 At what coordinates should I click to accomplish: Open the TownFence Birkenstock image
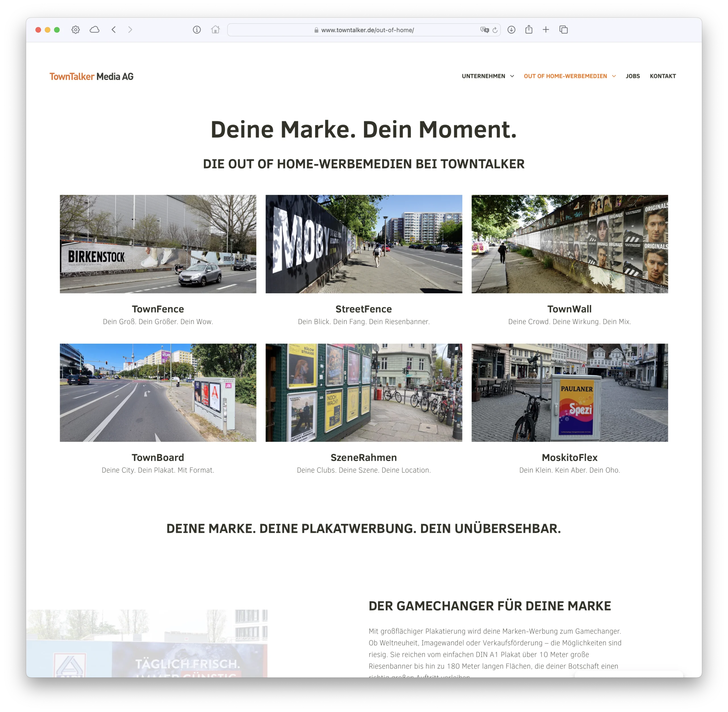[158, 244]
